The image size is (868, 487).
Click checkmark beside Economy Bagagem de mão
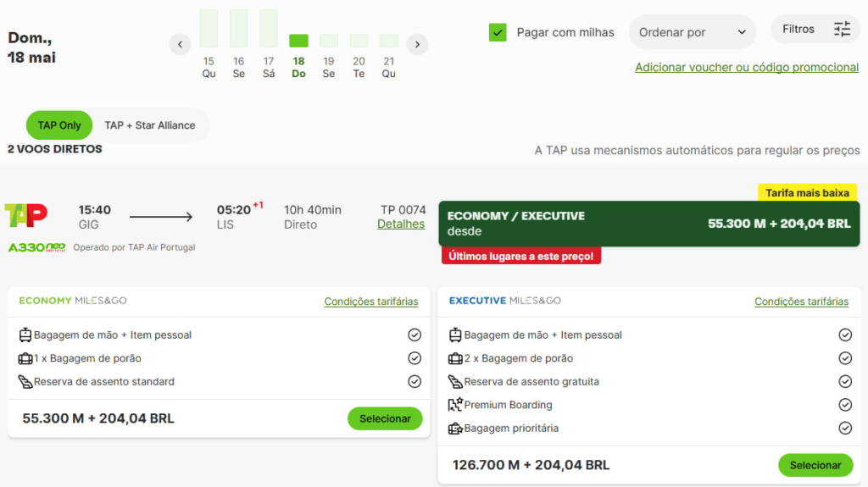[415, 335]
